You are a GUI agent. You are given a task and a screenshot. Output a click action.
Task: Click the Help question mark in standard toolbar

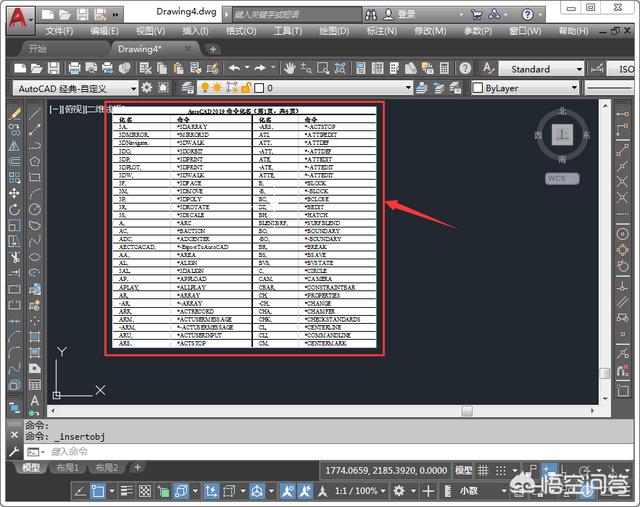pos(465,68)
